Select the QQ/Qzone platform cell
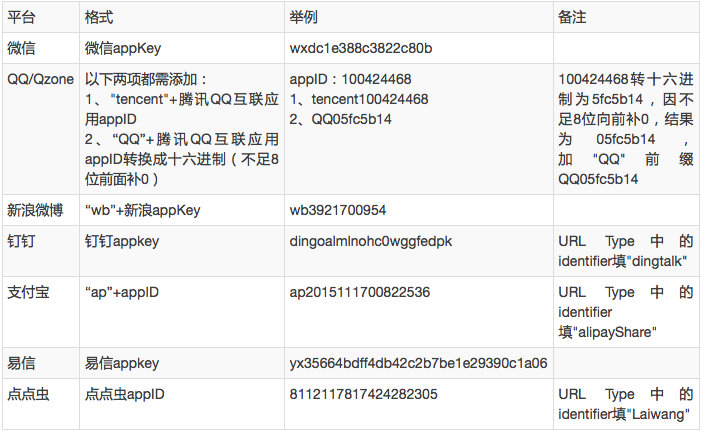The image size is (702, 431). click(40, 79)
